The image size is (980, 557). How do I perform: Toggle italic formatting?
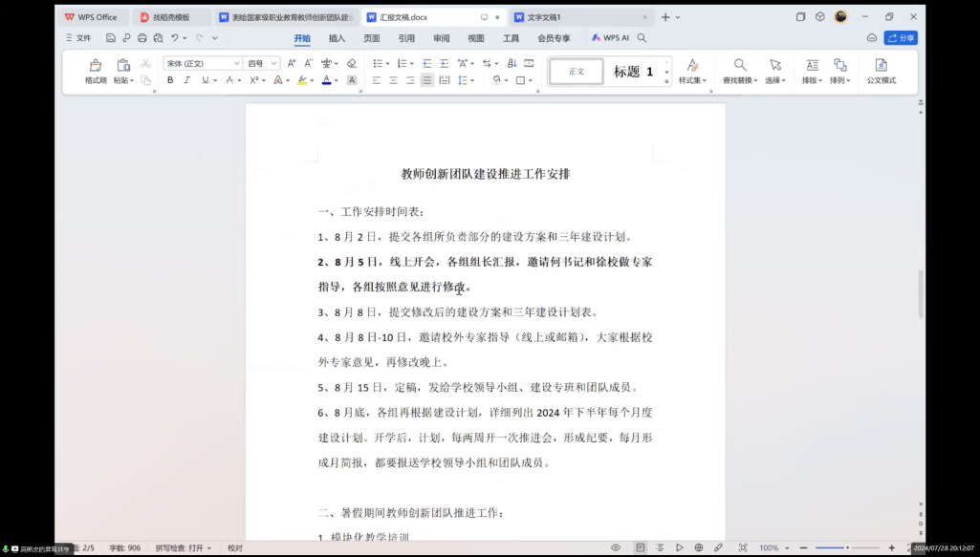[x=186, y=80]
